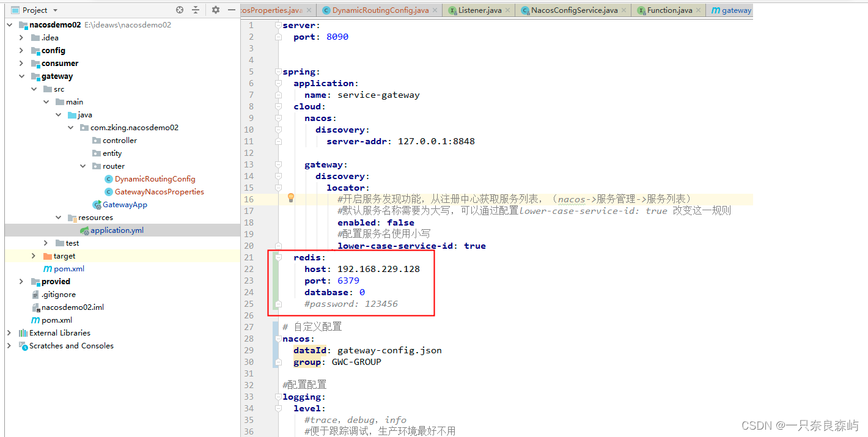The height and width of the screenshot is (437, 868).
Task: Click the redis port value 6379
Action: pyautogui.click(x=348, y=281)
